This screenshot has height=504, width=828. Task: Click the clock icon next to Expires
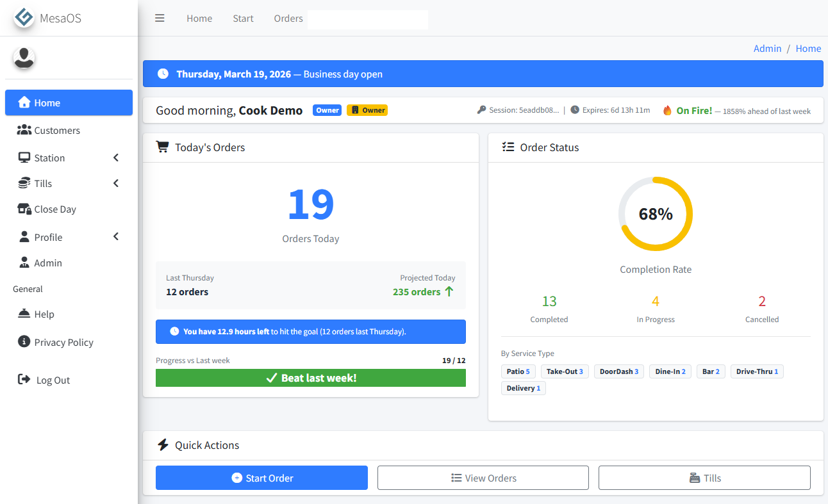pos(575,110)
